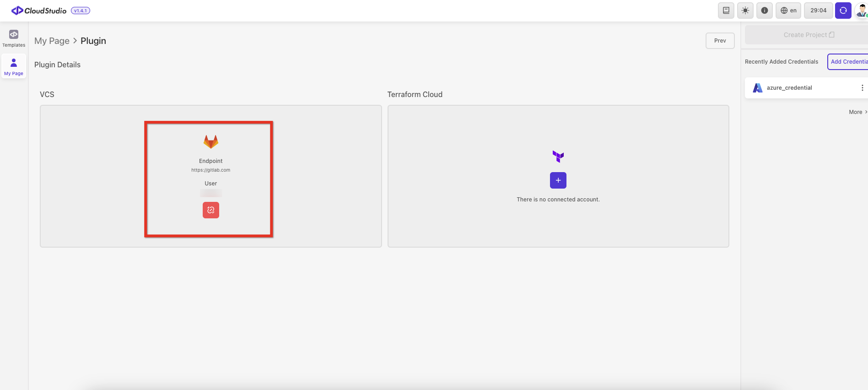Click the 29:04 session timer
868x390 pixels.
(818, 11)
